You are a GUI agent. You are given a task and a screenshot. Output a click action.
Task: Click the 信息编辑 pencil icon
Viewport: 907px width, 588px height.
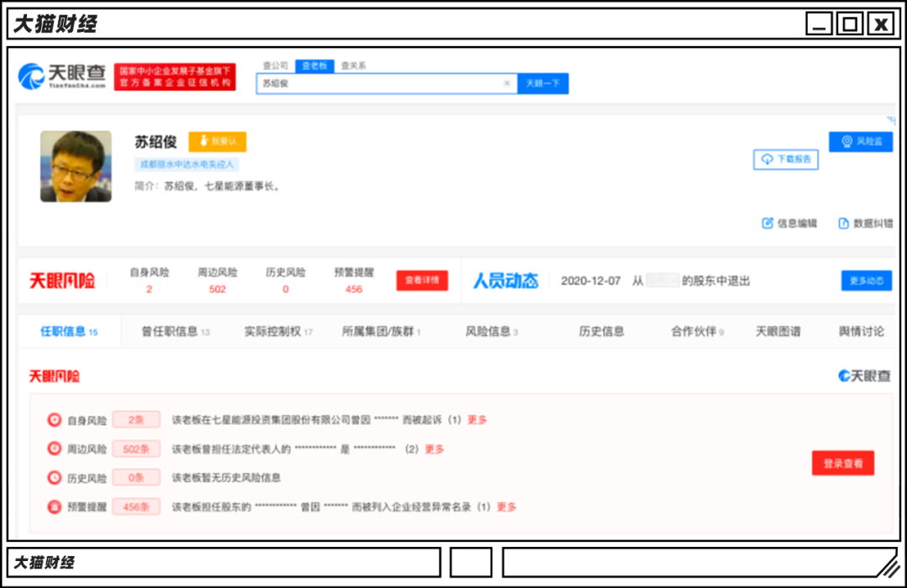768,223
